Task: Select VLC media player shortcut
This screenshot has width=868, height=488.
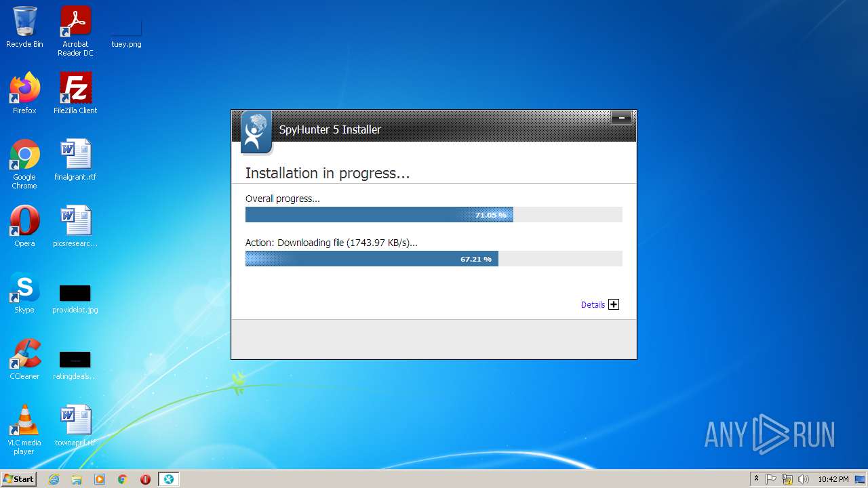Action: 24,430
